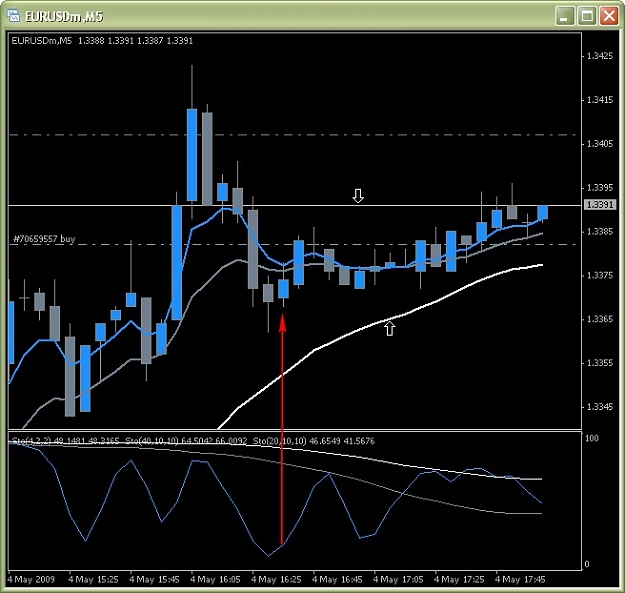Minimize the EURUSDm,M5 chart window
The height and width of the screenshot is (593, 625).
(564, 16)
